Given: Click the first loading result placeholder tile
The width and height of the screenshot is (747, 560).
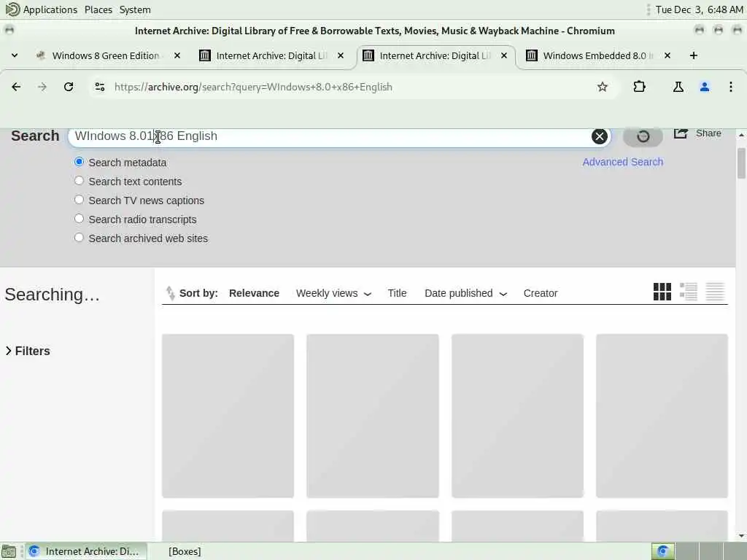Looking at the screenshot, I should pyautogui.click(x=228, y=416).
